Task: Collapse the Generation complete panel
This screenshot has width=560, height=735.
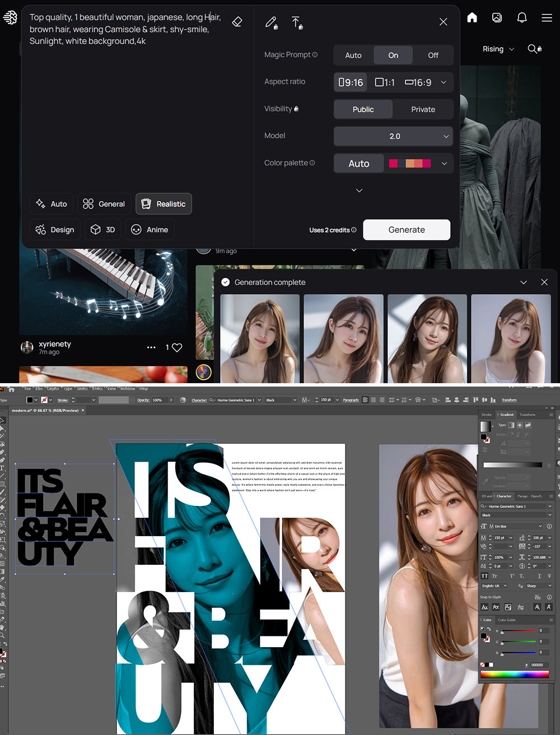Action: coord(524,282)
